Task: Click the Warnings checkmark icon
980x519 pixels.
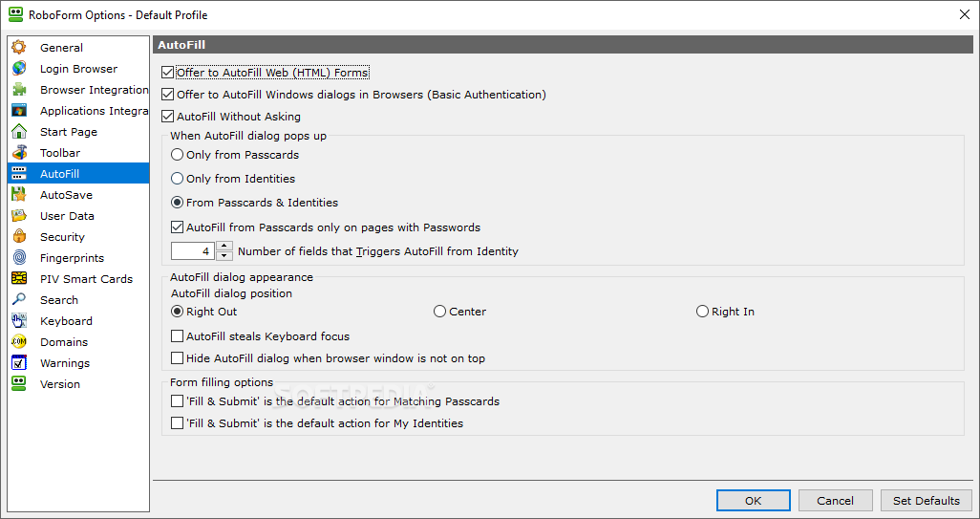Action: 19,363
